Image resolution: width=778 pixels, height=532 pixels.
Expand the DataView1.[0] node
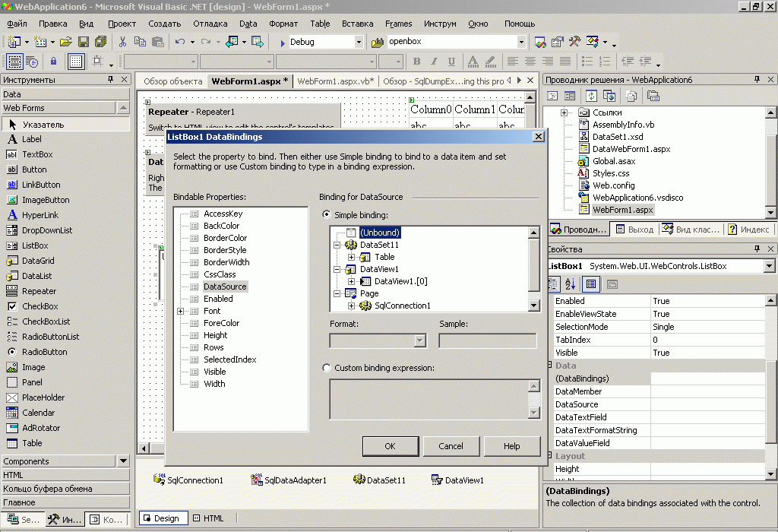351,281
